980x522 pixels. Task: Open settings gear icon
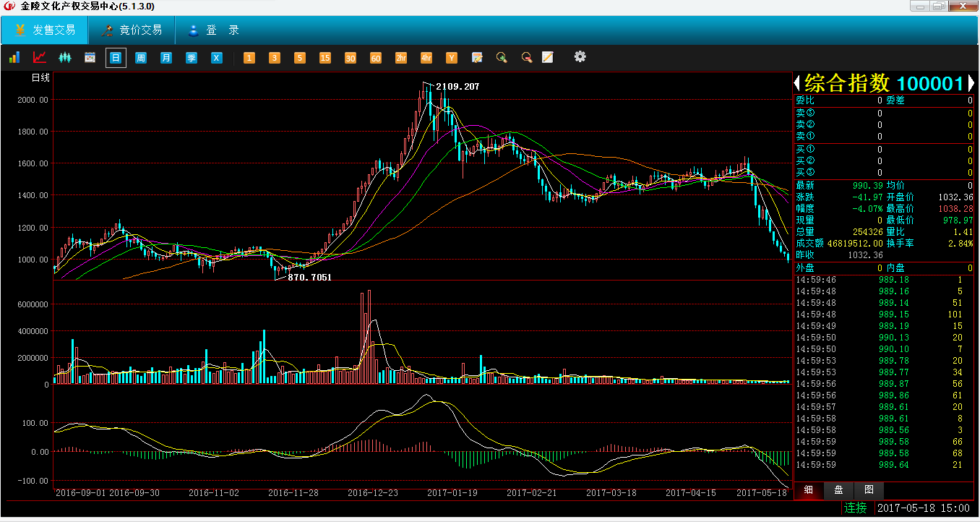(580, 56)
